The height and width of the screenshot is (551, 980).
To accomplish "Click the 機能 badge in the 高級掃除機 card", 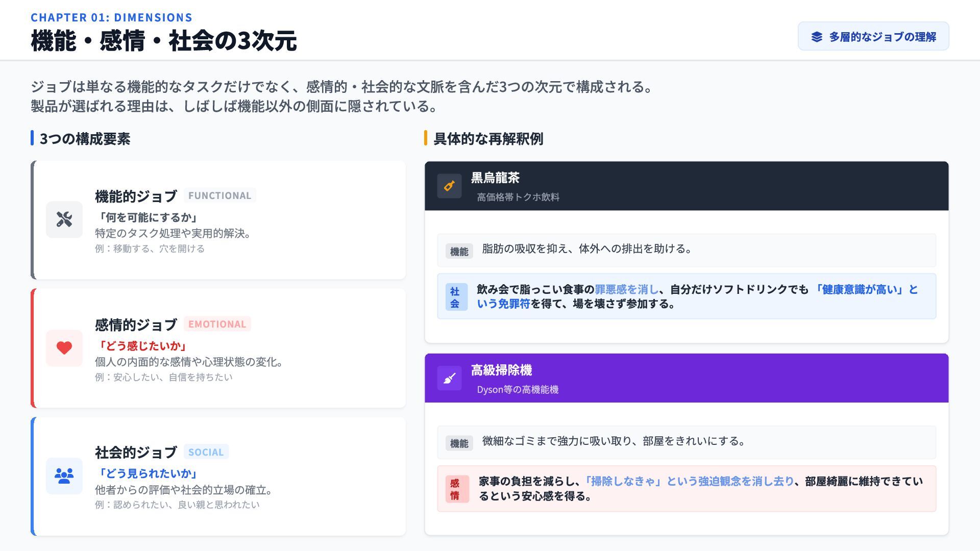I will click(x=459, y=443).
